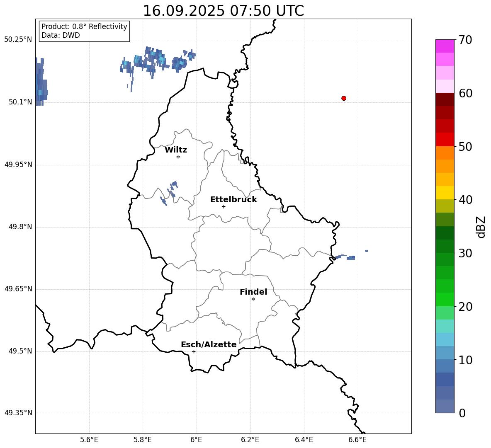Click the light blue swatch between 10 and 20 dBZ
Viewport: 491px width, 448px height.
(x=445, y=339)
